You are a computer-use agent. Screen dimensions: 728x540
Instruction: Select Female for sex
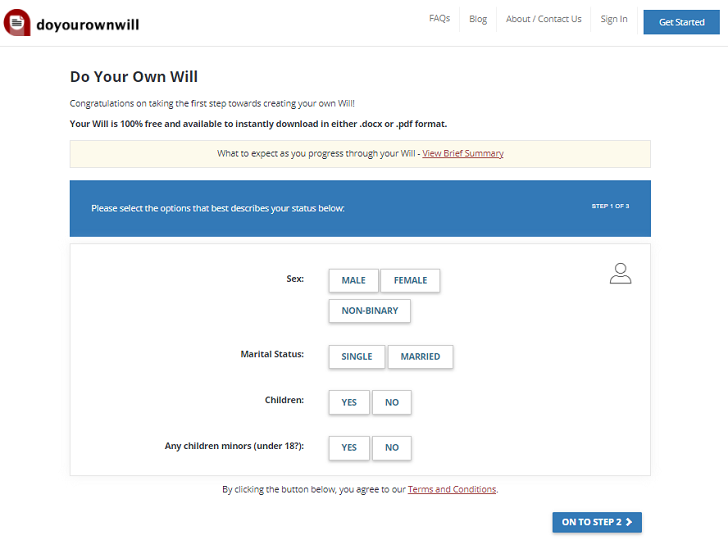pyautogui.click(x=410, y=281)
